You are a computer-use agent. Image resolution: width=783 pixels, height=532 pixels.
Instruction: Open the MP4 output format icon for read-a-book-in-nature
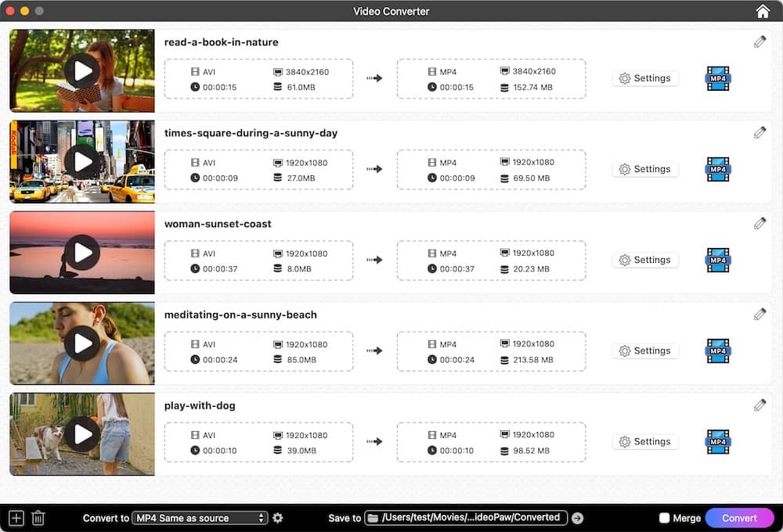[717, 79]
